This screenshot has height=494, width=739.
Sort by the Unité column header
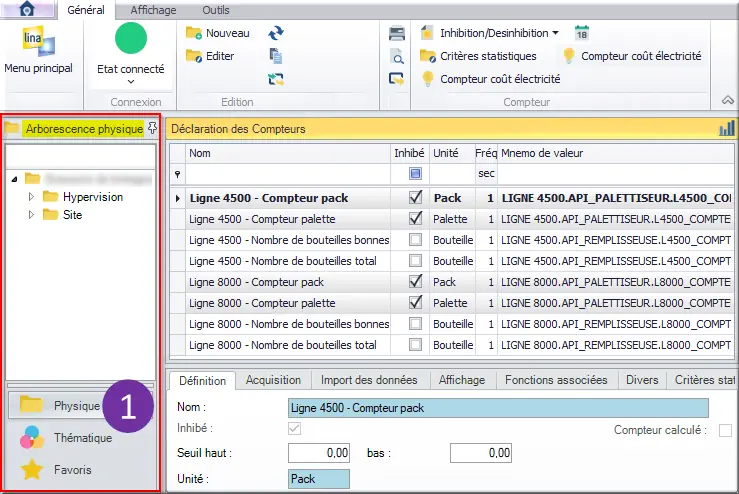pyautogui.click(x=452, y=153)
